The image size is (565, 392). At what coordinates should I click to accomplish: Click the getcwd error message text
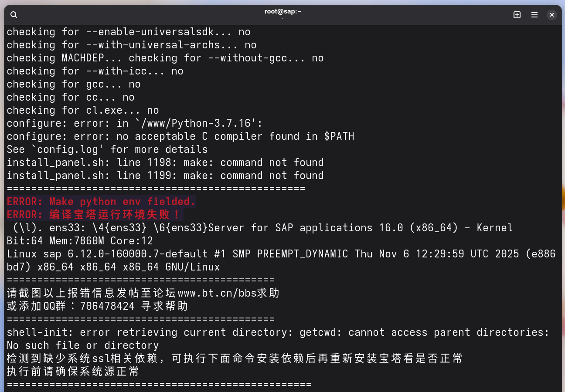pos(279,332)
